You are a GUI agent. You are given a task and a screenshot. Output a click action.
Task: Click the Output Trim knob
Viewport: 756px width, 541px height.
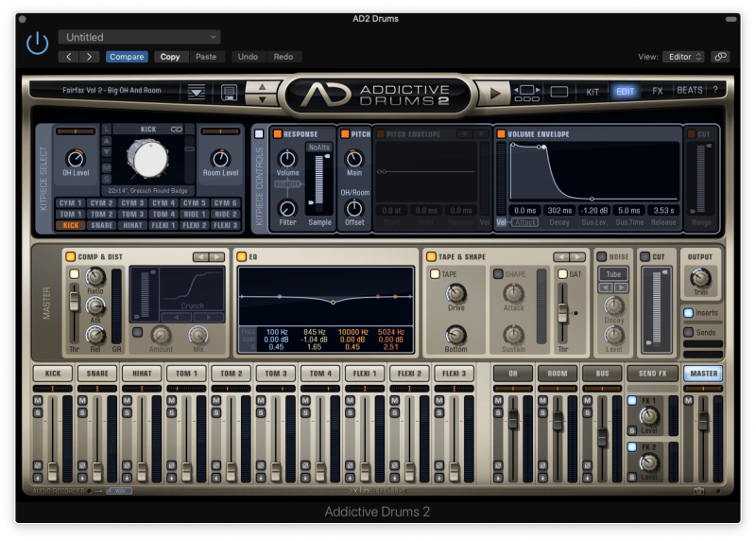click(700, 278)
